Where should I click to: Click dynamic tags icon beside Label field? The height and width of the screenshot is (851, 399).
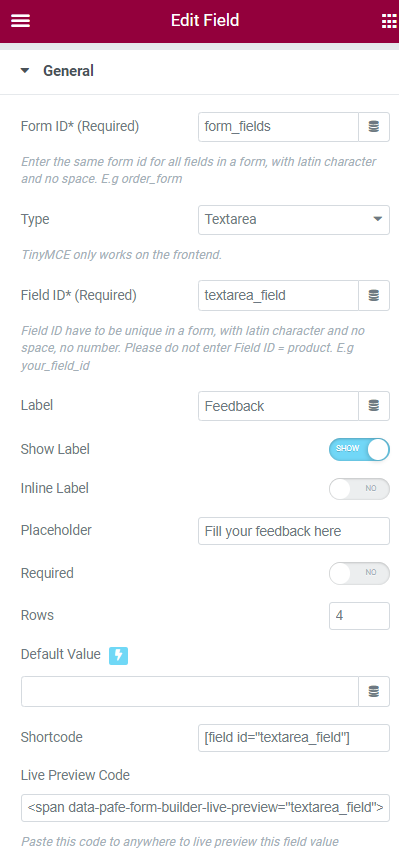click(x=374, y=406)
